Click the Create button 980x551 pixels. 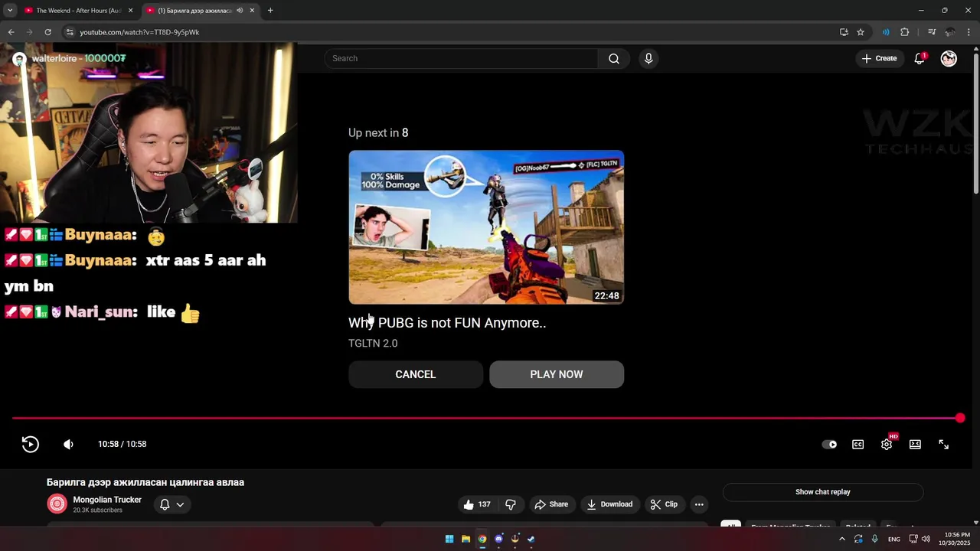(879, 59)
